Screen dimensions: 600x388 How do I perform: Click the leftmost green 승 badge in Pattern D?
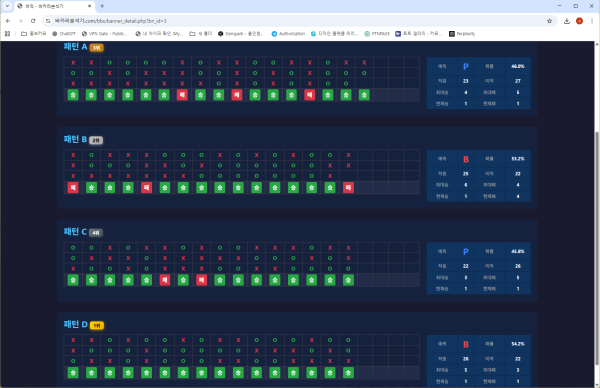(x=73, y=373)
